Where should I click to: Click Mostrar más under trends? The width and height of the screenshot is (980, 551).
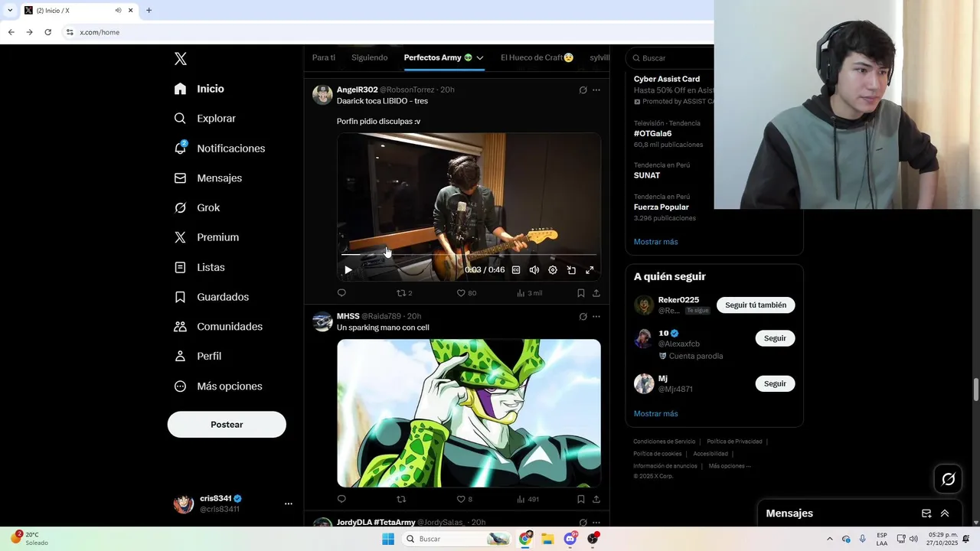pos(655,242)
